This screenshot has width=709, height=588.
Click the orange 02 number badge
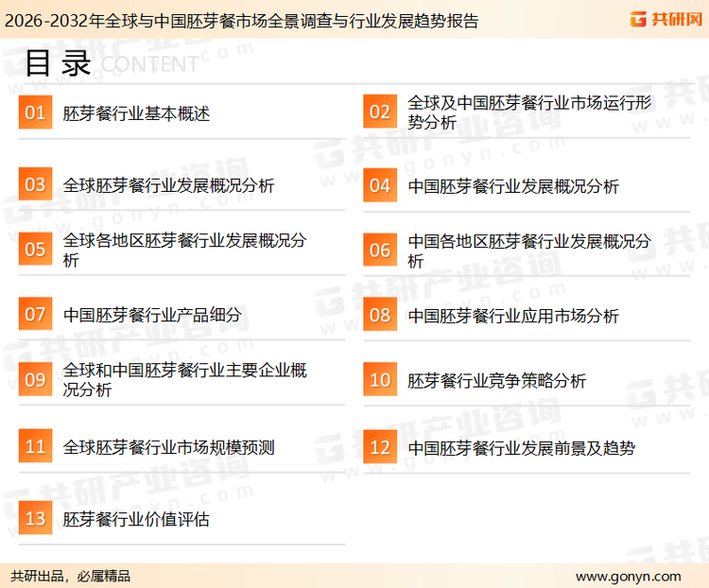point(379,113)
